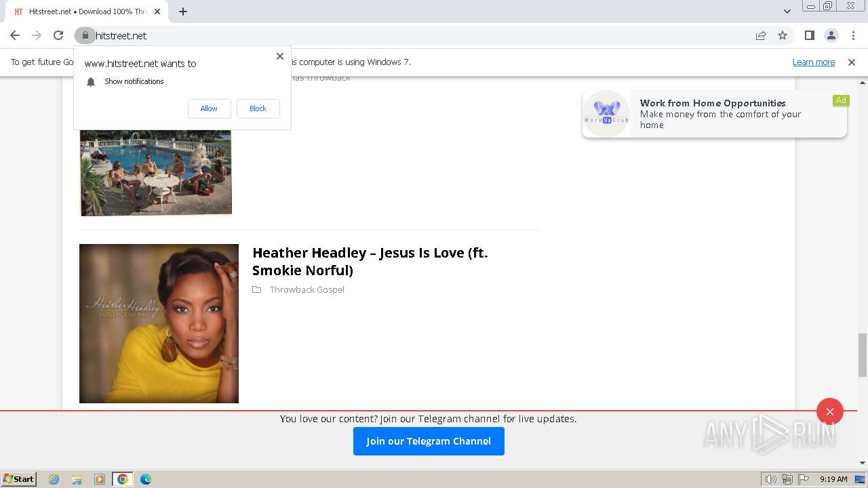
Task: Open the Windows Start menu
Action: (x=19, y=479)
